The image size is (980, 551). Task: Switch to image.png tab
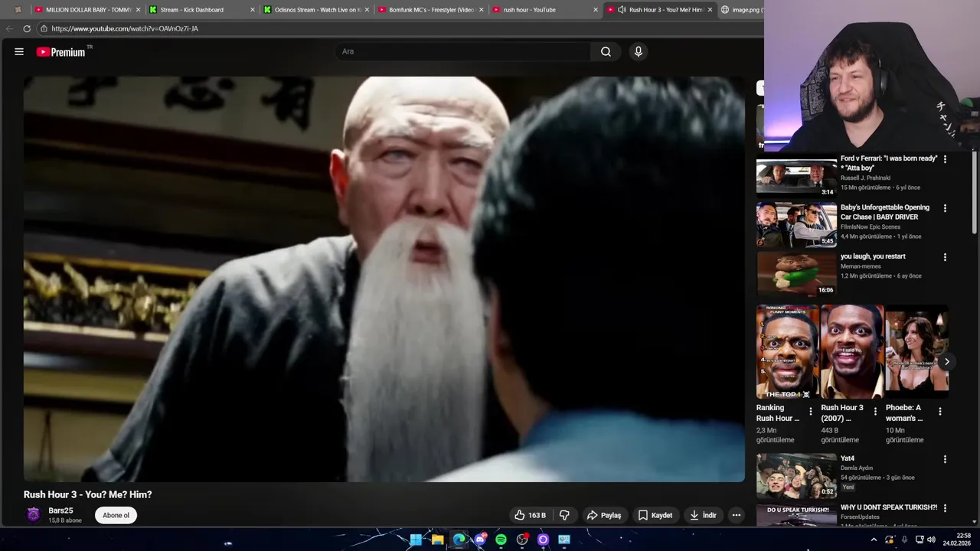pyautogui.click(x=741, y=10)
